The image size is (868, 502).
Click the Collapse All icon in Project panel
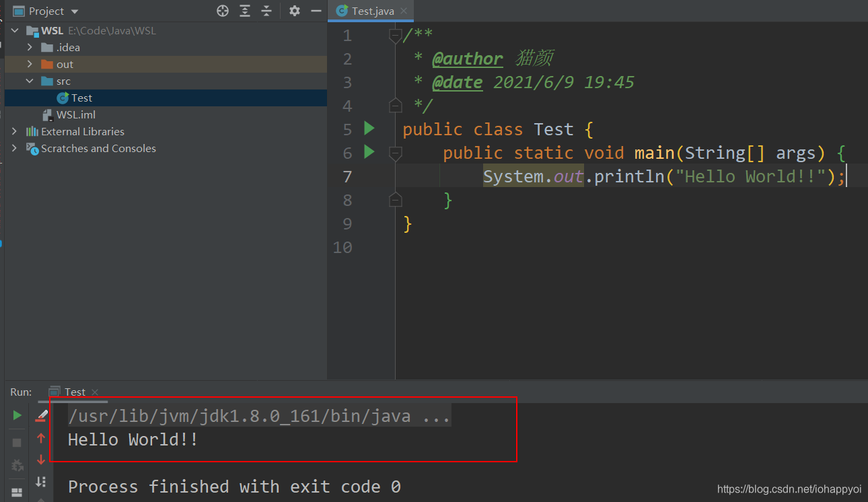pos(266,11)
